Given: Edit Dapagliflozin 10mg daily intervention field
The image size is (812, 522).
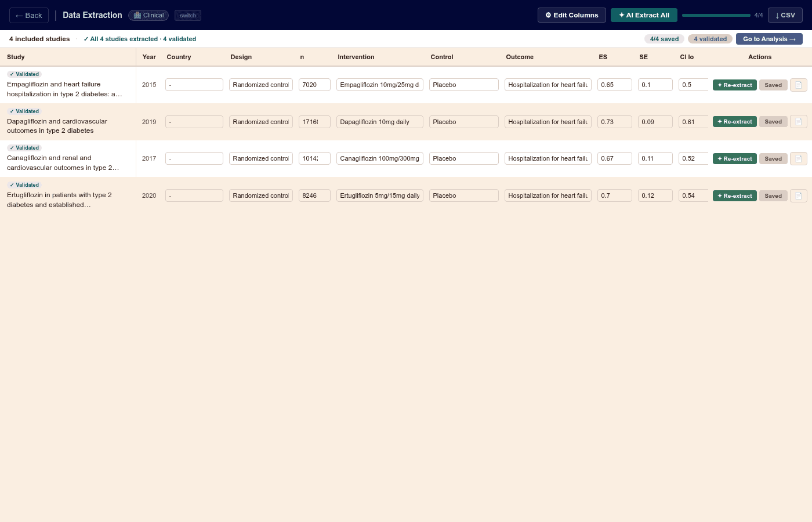Looking at the screenshot, I should [x=380, y=122].
